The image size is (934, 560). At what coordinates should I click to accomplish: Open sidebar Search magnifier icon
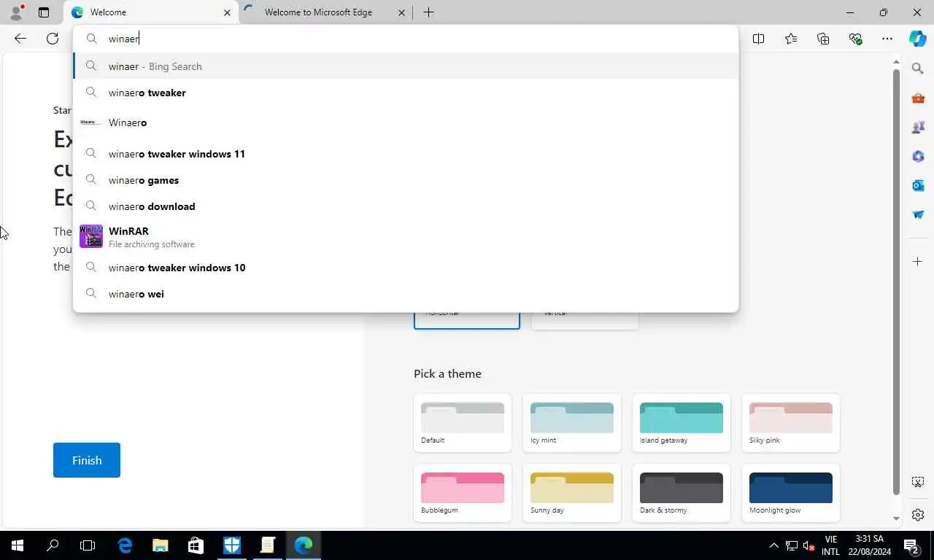click(x=918, y=69)
